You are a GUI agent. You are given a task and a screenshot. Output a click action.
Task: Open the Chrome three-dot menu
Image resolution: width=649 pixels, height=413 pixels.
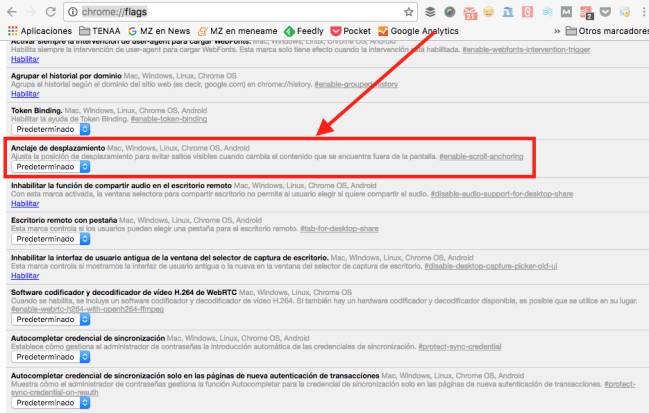pyautogui.click(x=644, y=12)
